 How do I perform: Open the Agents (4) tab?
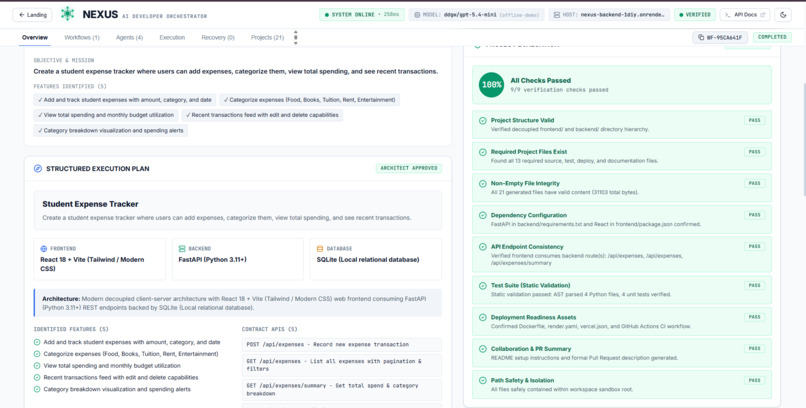point(130,38)
